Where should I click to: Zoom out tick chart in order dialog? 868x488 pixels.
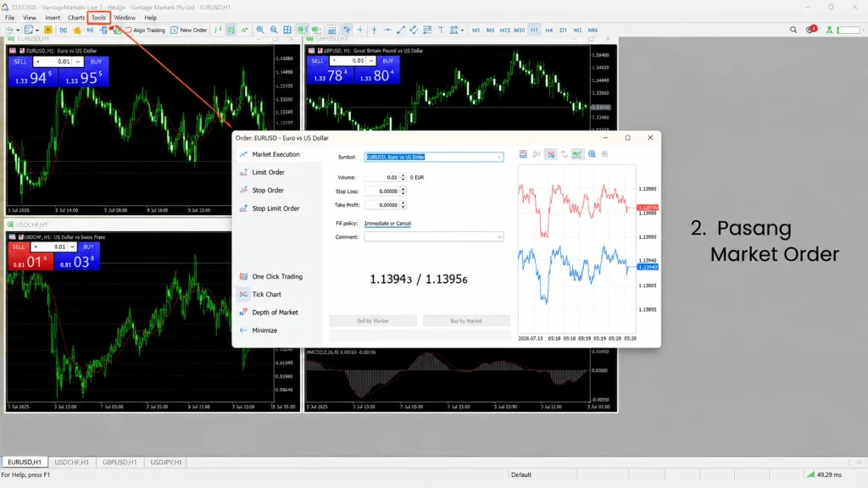[605, 154]
